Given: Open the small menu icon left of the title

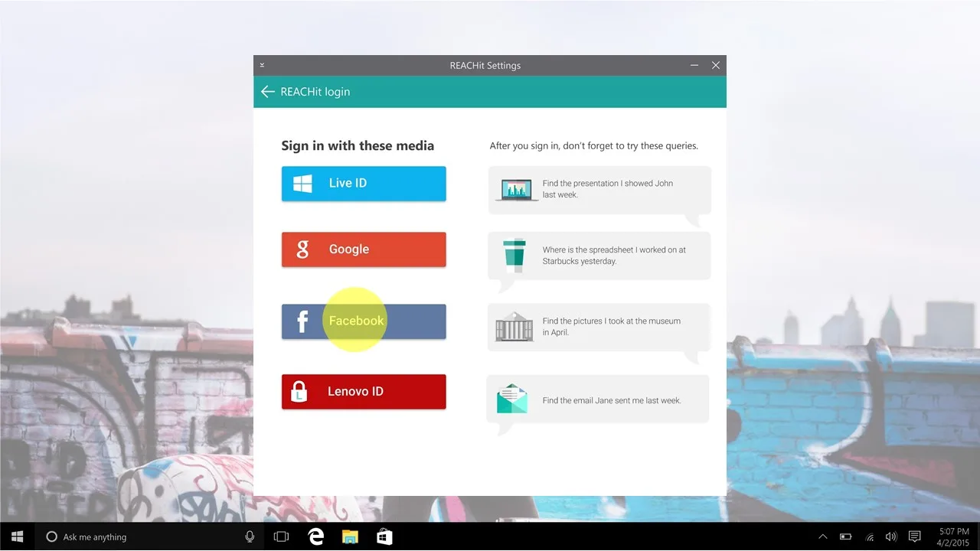Looking at the screenshot, I should point(262,65).
